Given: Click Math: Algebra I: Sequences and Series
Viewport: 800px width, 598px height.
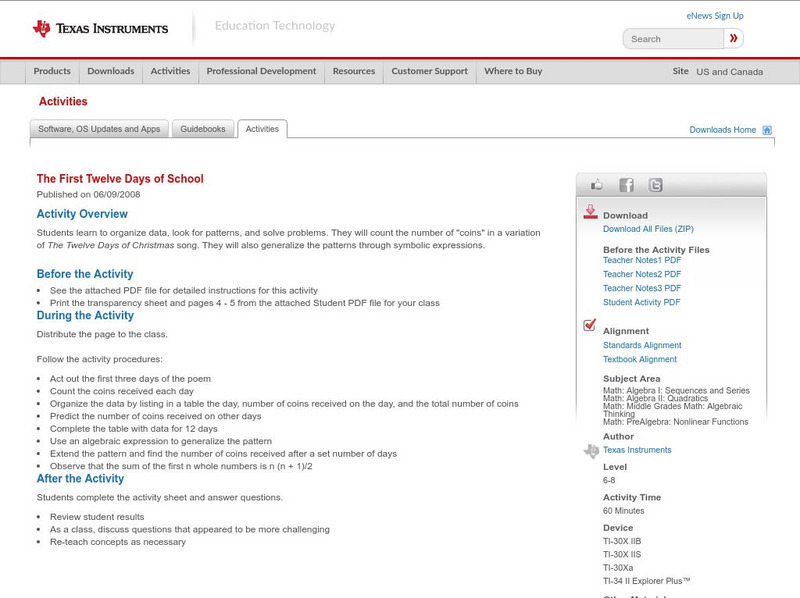Looking at the screenshot, I should 676,390.
